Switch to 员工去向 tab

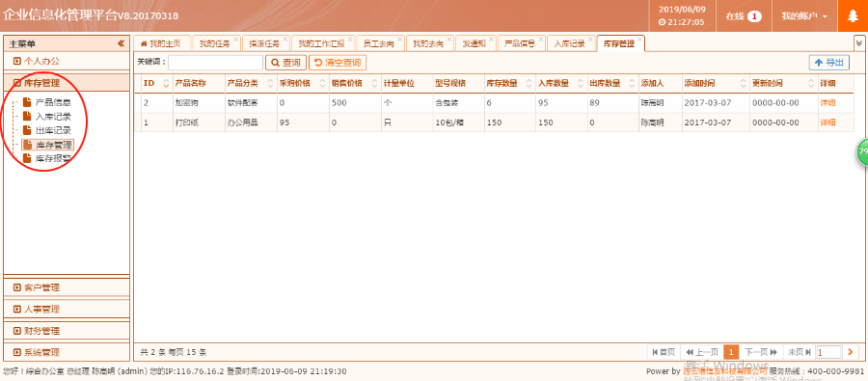click(x=379, y=43)
